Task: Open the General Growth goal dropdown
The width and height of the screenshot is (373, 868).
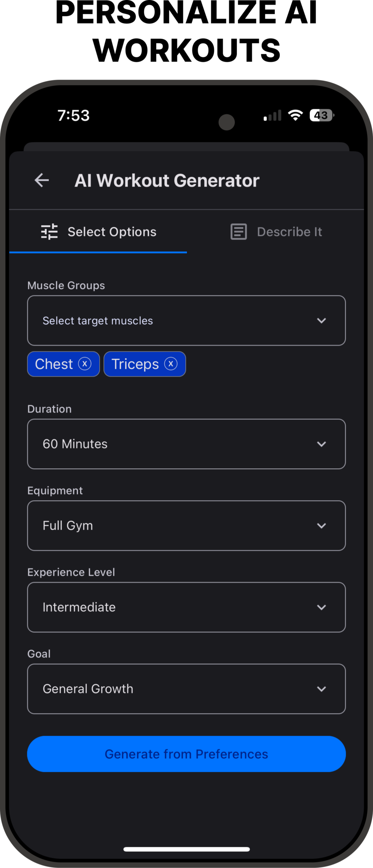Action: (186, 689)
